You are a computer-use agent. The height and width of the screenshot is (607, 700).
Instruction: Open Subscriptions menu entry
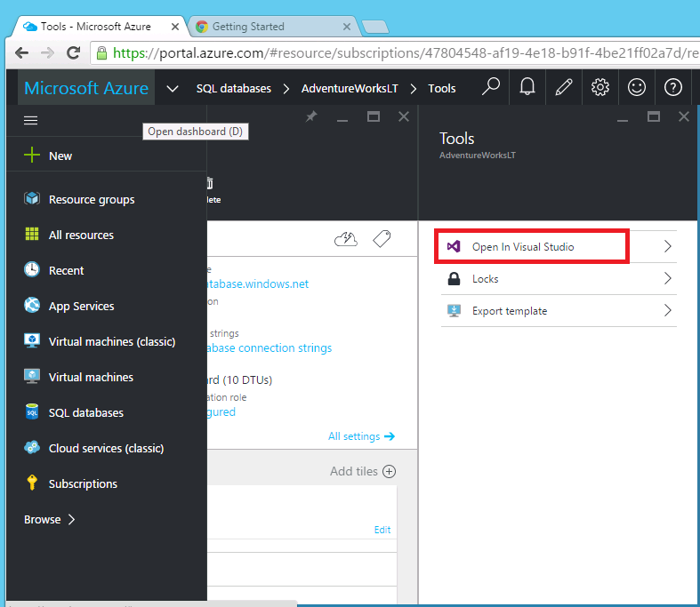(83, 483)
